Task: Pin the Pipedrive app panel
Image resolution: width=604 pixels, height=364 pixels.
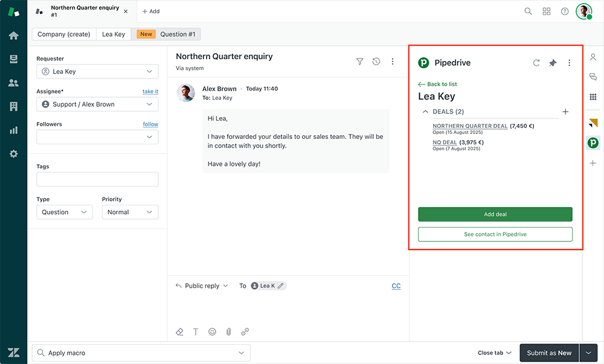Action: point(553,63)
